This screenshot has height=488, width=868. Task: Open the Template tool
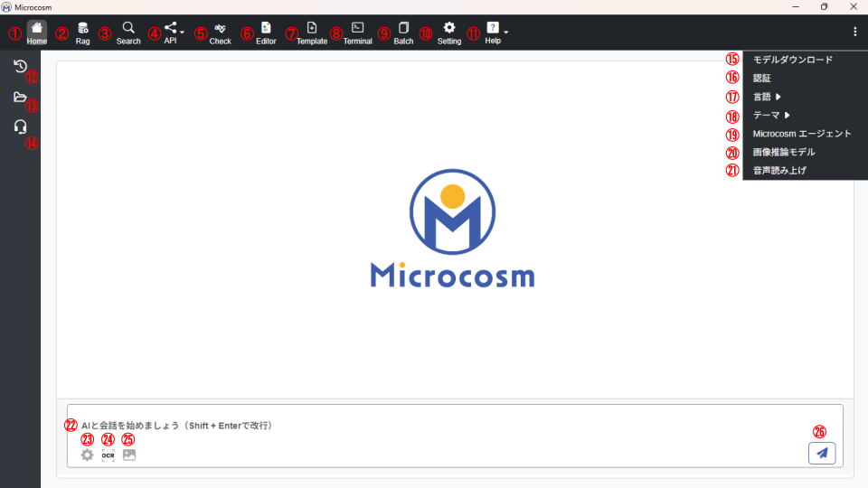pyautogui.click(x=312, y=33)
